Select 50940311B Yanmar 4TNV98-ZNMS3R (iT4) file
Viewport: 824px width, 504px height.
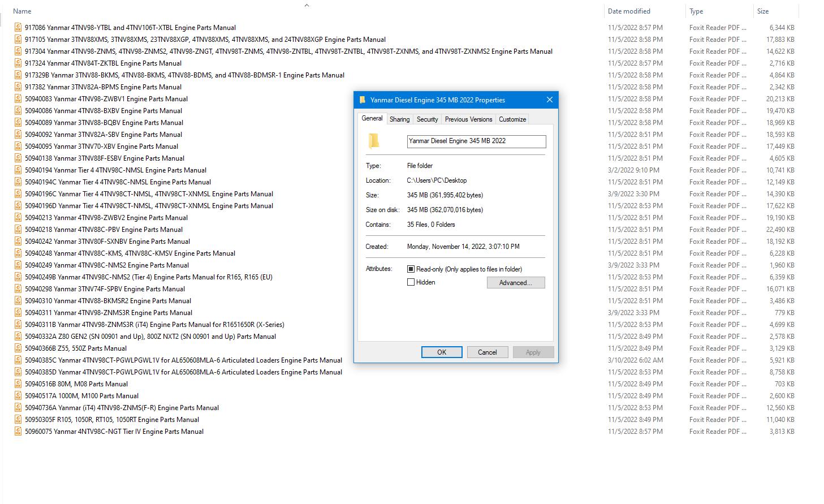coord(154,324)
